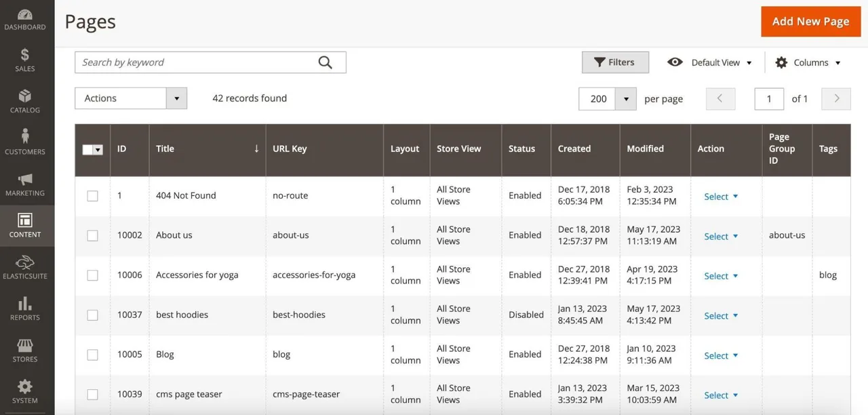
Task: Sort by the Tags column header
Action: pos(831,149)
